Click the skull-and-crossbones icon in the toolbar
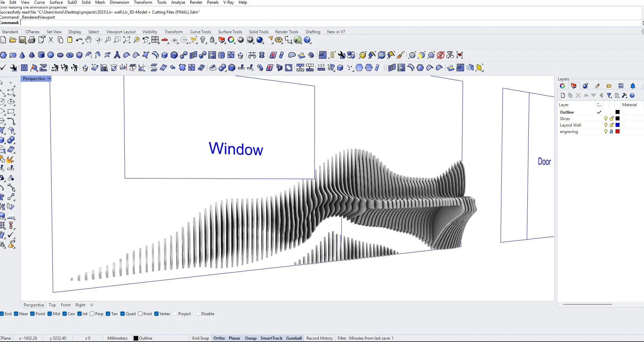This screenshot has height=342, width=644. tap(104, 68)
